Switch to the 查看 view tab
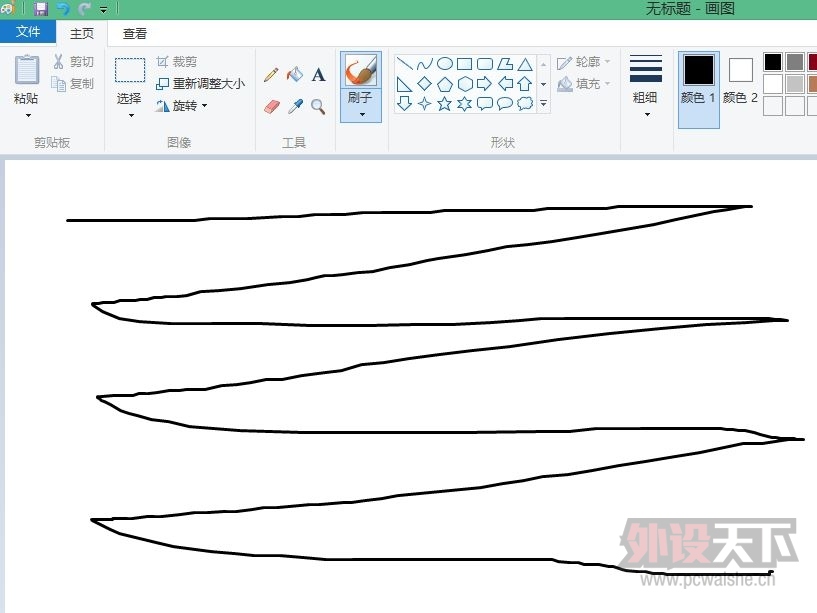The height and width of the screenshot is (613, 817). coord(134,33)
